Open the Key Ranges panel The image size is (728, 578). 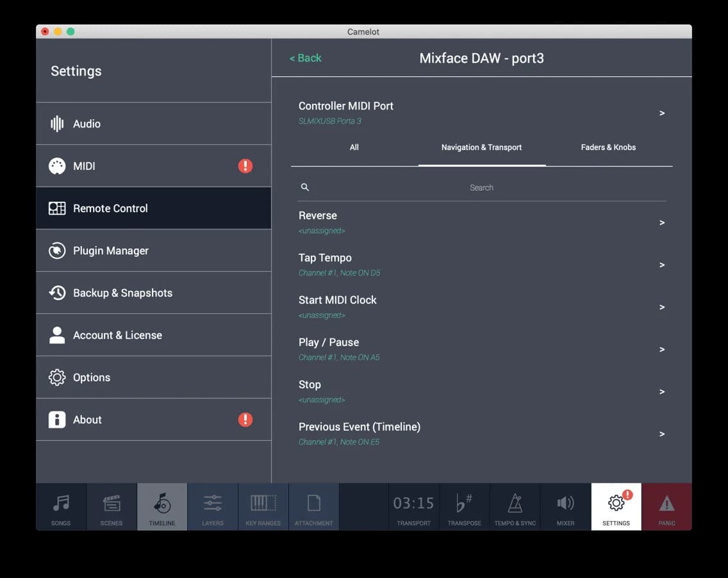tap(263, 506)
